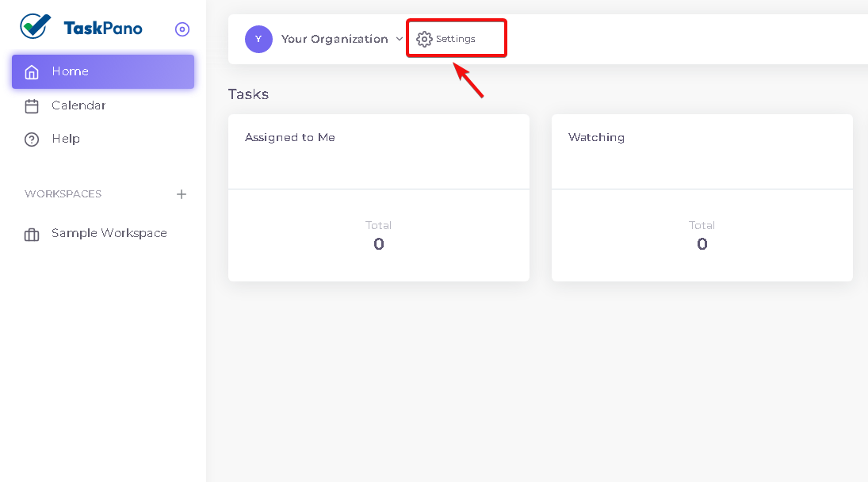The width and height of the screenshot is (868, 482).
Task: Click the Sample Workspace briefcase icon
Action: (x=32, y=235)
